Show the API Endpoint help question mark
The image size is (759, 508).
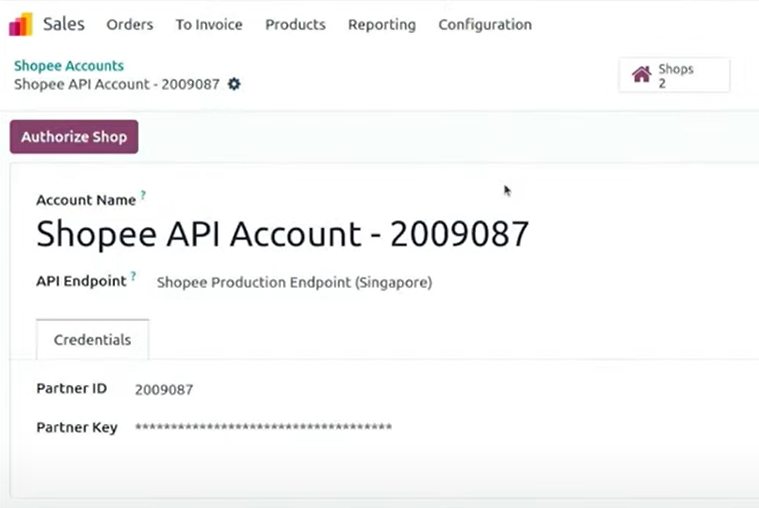[134, 276]
